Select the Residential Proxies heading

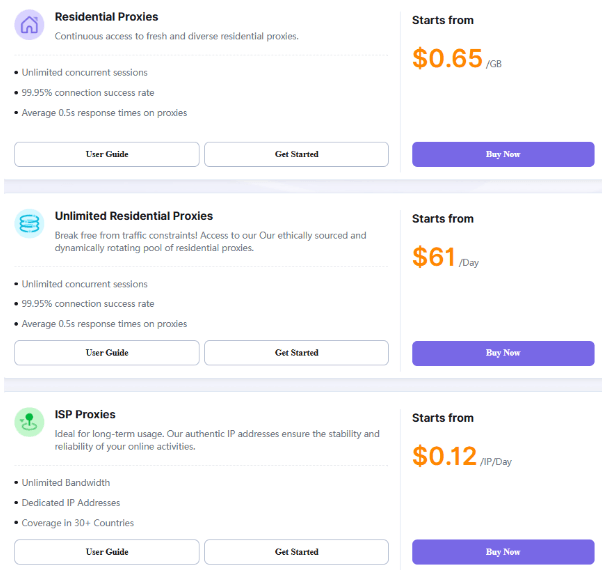pos(106,17)
